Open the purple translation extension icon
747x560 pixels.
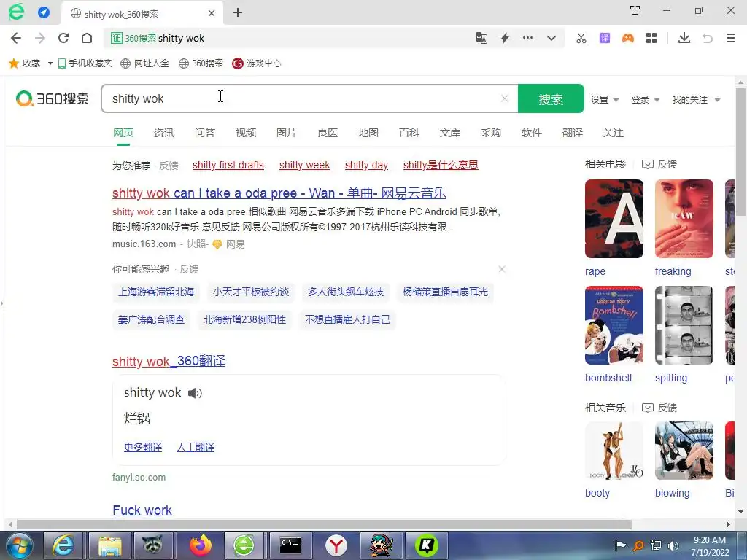coord(605,38)
